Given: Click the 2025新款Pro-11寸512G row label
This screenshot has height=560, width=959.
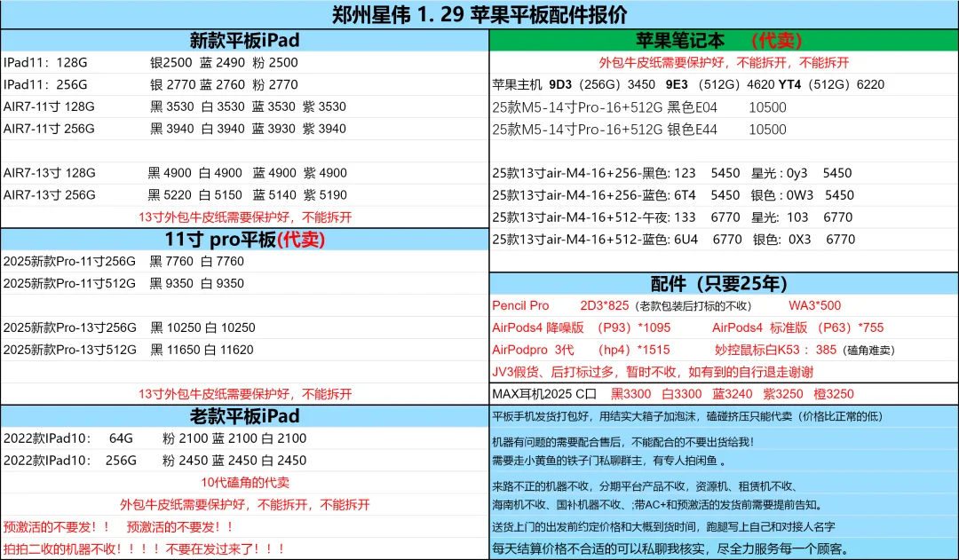Looking at the screenshot, I should (69, 283).
